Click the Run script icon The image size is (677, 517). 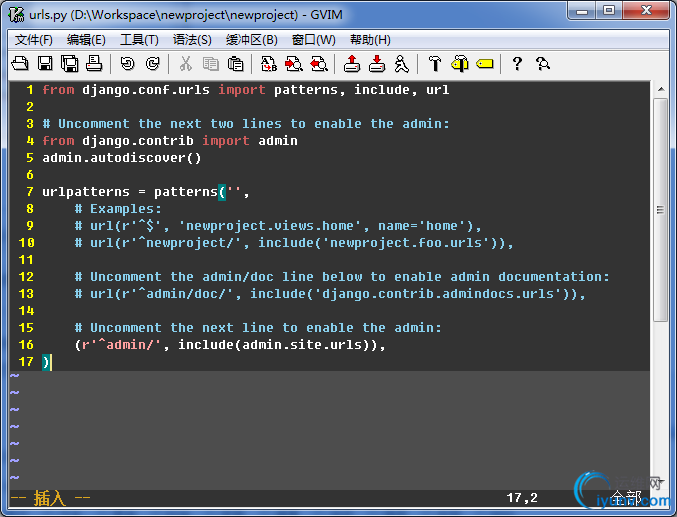tap(402, 64)
